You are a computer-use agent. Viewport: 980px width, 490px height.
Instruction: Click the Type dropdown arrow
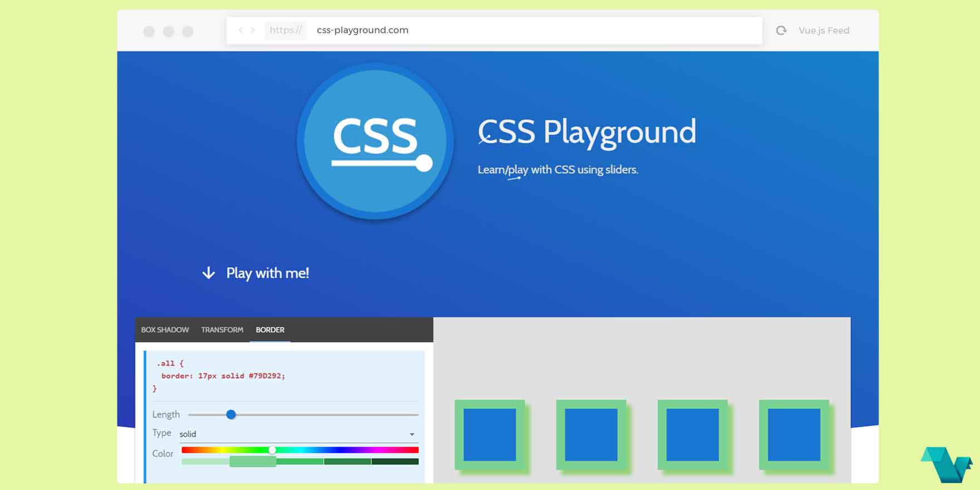click(412, 434)
